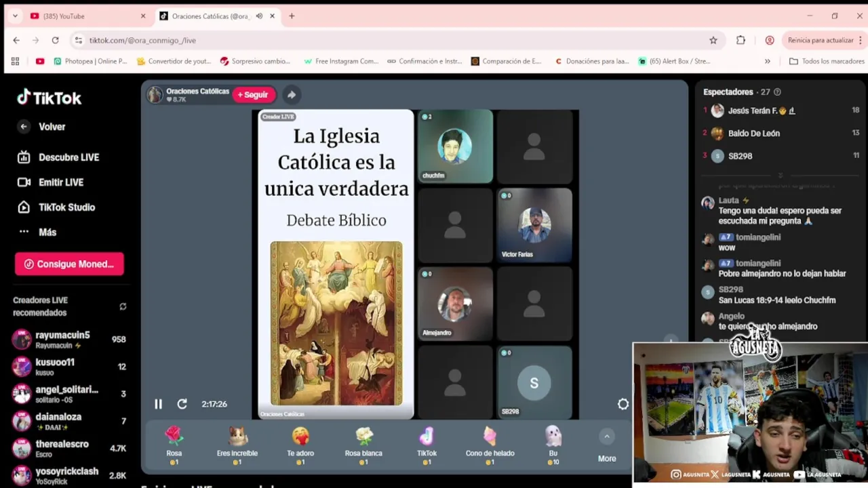Screen dimensions: 868x488
Task: Open daianaloza live channel
Action: click(x=69, y=421)
